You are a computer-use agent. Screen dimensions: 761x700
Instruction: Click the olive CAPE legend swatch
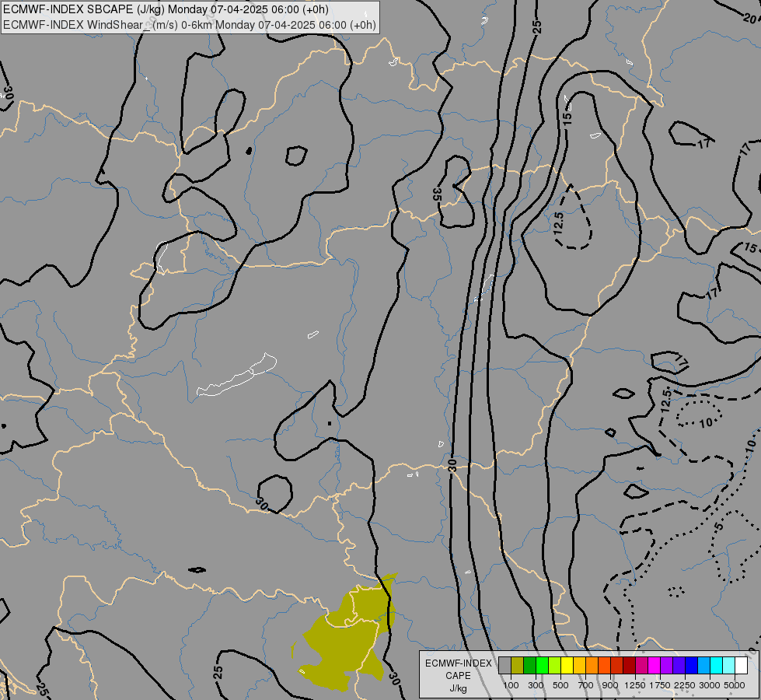coord(518,665)
